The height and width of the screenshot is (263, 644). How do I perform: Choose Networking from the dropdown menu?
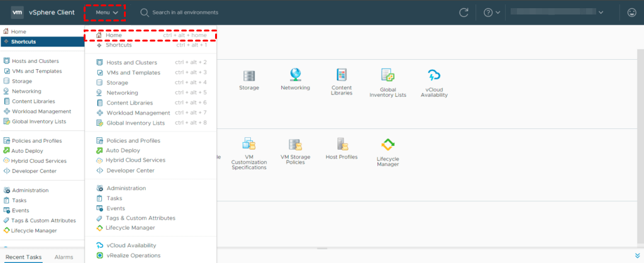point(151,93)
